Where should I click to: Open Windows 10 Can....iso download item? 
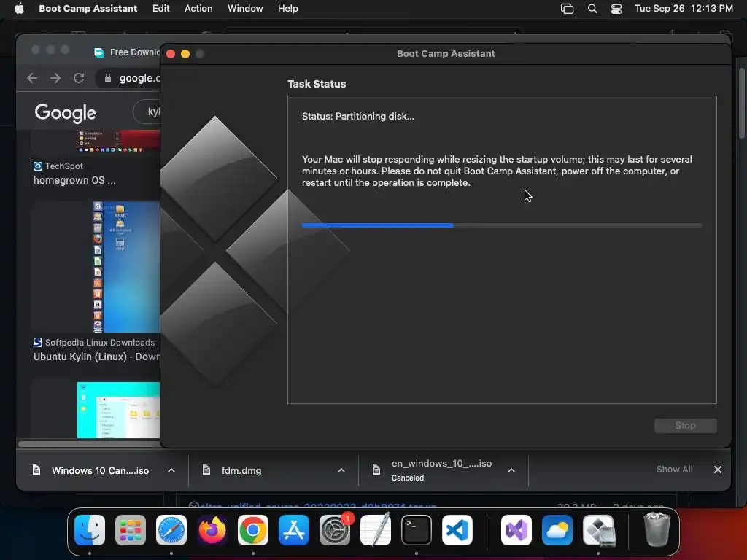point(100,470)
